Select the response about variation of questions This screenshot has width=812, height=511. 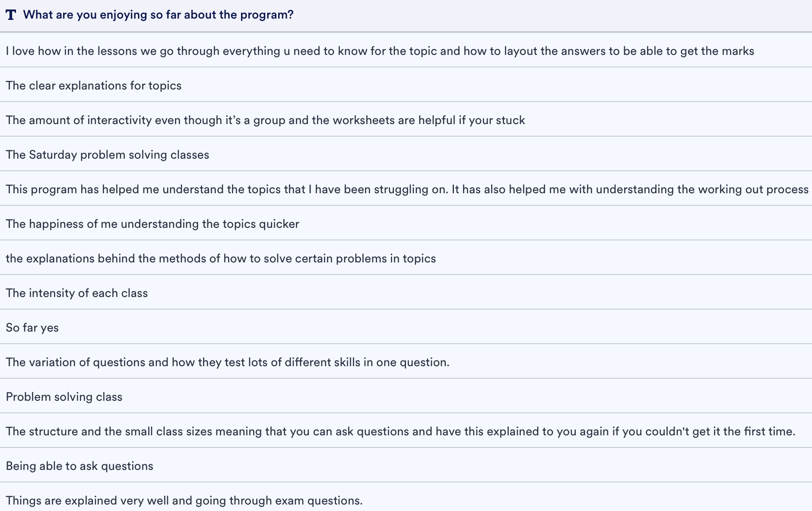[x=228, y=362]
